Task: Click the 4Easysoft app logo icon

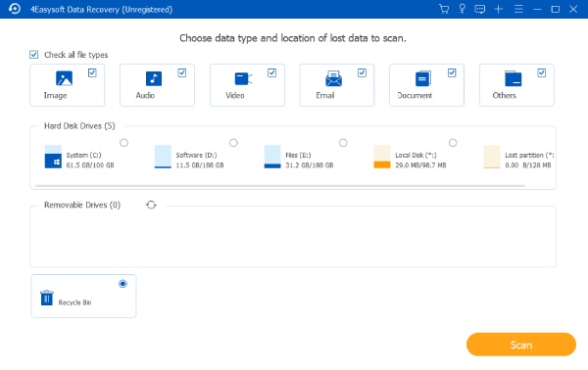Action: (x=15, y=9)
